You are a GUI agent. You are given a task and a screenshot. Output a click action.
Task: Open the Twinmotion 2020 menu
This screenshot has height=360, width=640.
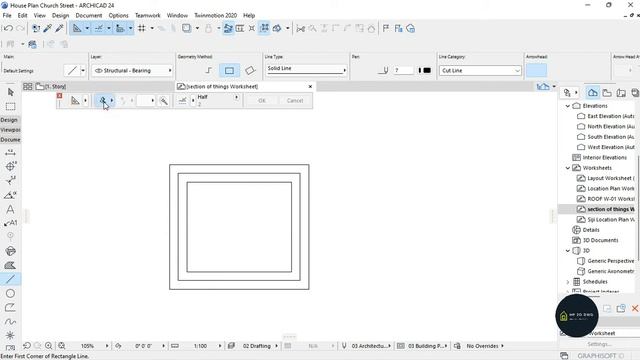pyautogui.click(x=216, y=15)
